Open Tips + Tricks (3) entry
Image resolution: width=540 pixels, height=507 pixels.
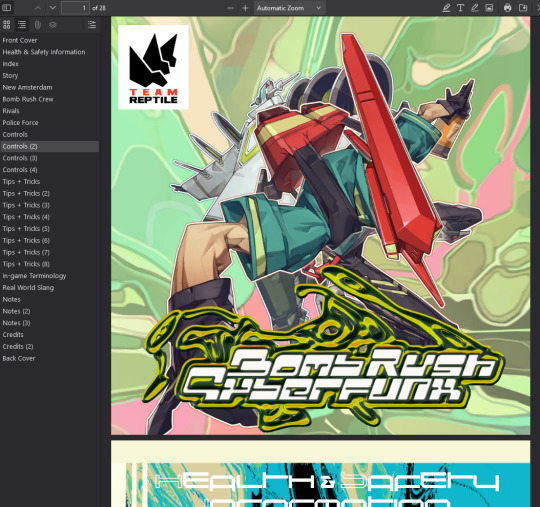tap(26, 205)
